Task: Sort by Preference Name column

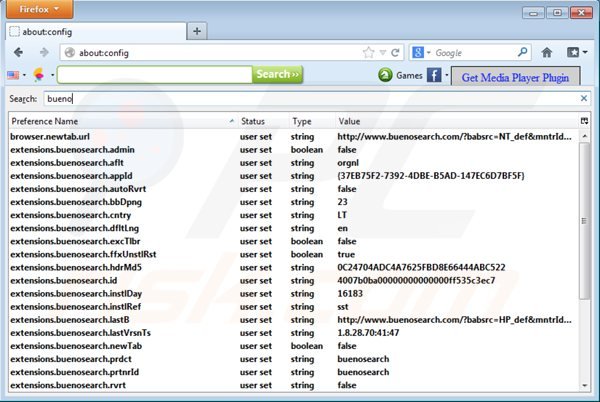Action: 122,121
